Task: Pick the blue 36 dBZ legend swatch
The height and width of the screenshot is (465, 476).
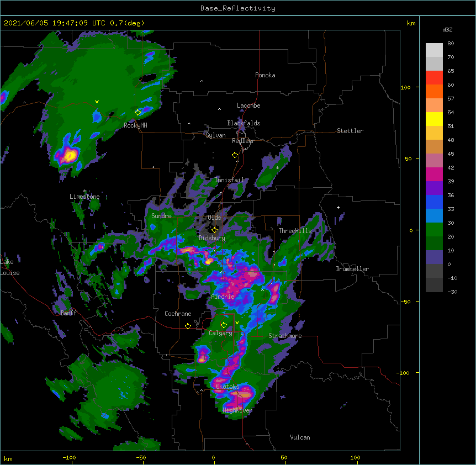Action: (x=434, y=202)
